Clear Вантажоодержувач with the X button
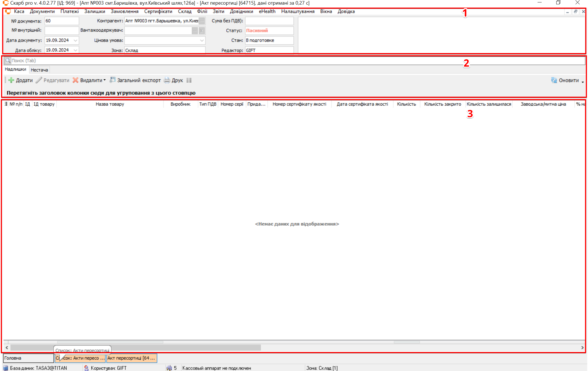Viewport: 588px width, 371px height. pos(201,31)
